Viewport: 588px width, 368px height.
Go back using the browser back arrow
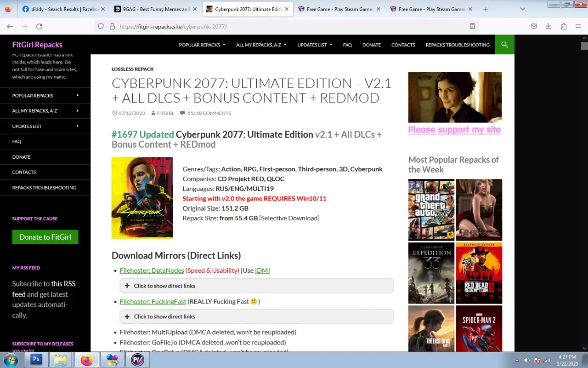(x=10, y=26)
